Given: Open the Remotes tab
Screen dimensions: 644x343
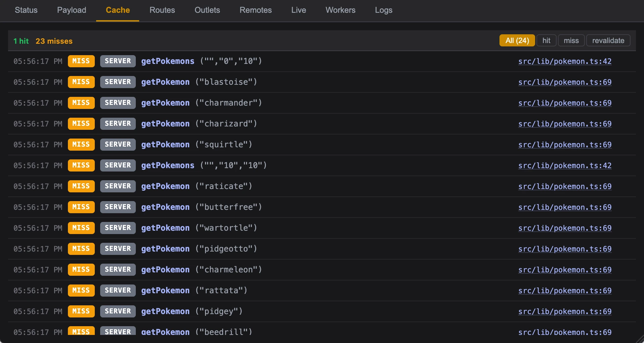Looking at the screenshot, I should point(255,10).
